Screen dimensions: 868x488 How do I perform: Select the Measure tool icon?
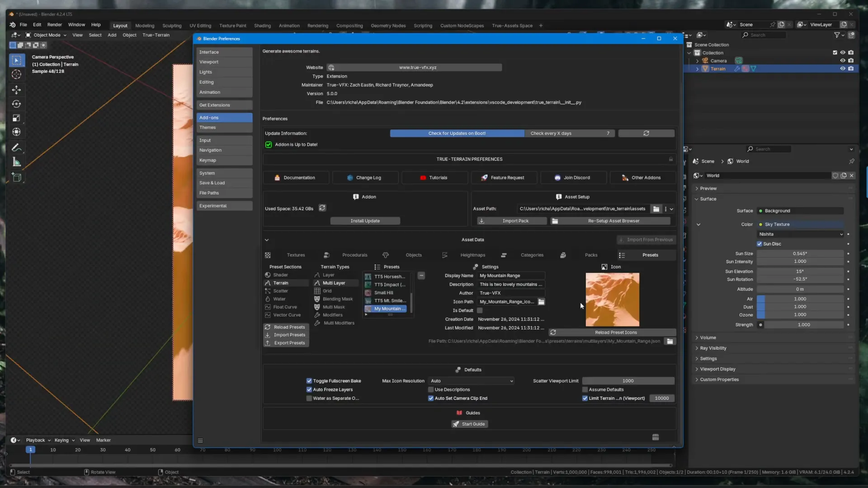[x=16, y=162]
